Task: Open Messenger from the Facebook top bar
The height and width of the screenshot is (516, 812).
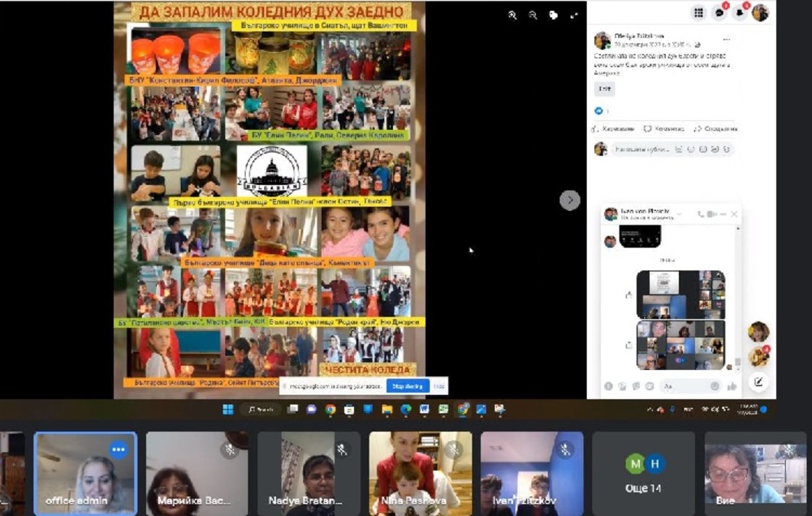Action: pyautogui.click(x=719, y=13)
